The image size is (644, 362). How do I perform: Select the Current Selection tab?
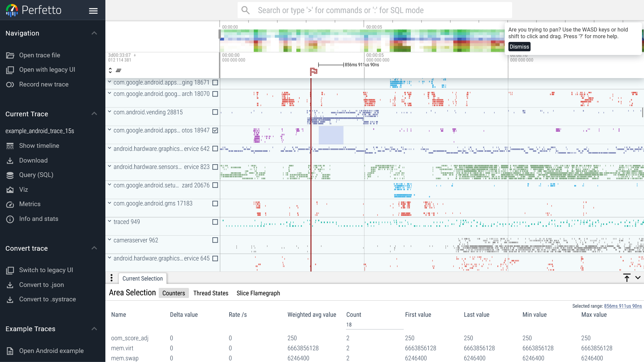click(x=143, y=278)
